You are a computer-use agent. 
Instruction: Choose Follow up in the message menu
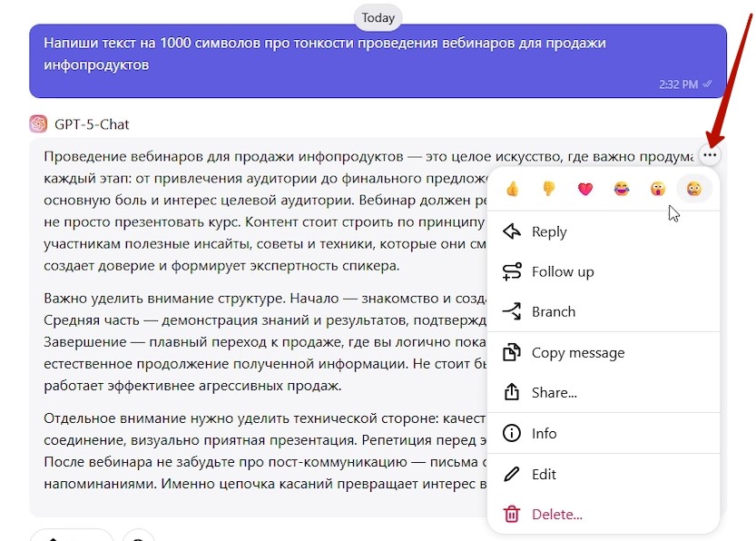pos(562,271)
